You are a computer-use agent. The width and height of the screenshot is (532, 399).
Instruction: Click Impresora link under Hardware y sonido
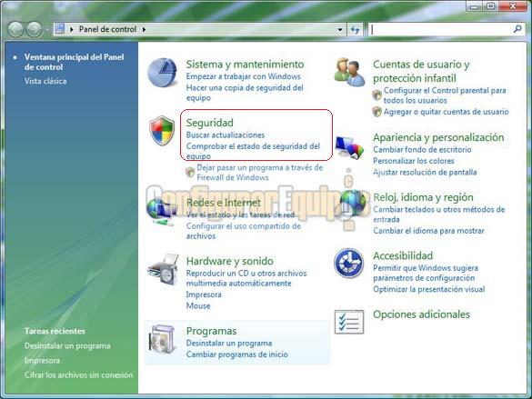click(204, 294)
